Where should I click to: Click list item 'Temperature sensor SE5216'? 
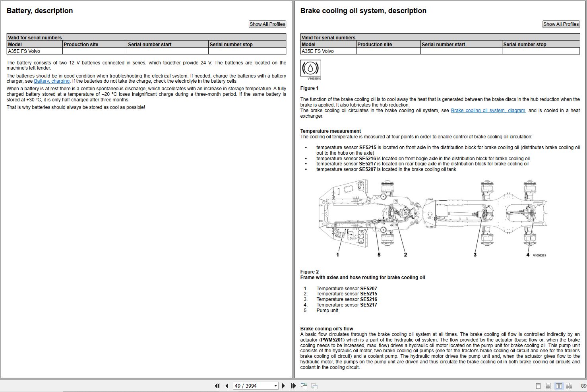click(x=347, y=299)
